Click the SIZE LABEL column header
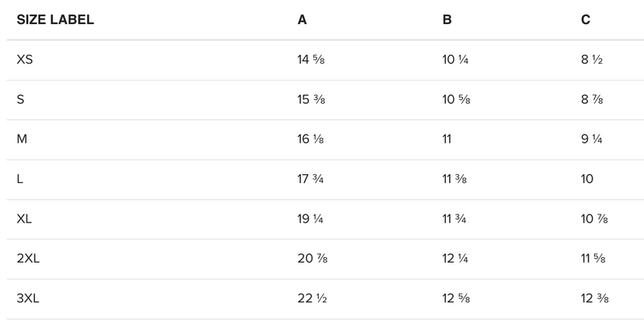 click(56, 20)
